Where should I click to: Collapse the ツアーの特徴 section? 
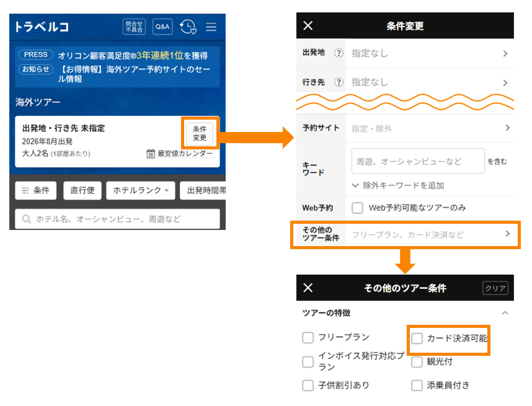coord(505,313)
